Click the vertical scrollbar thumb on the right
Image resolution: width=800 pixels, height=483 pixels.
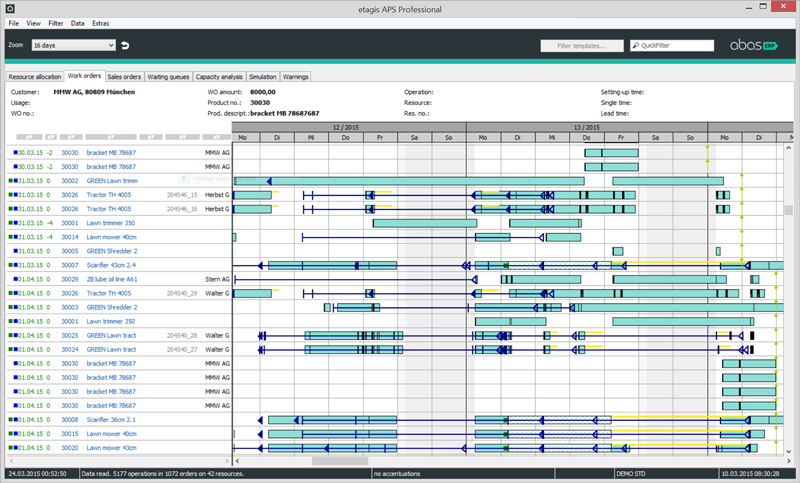click(788, 211)
